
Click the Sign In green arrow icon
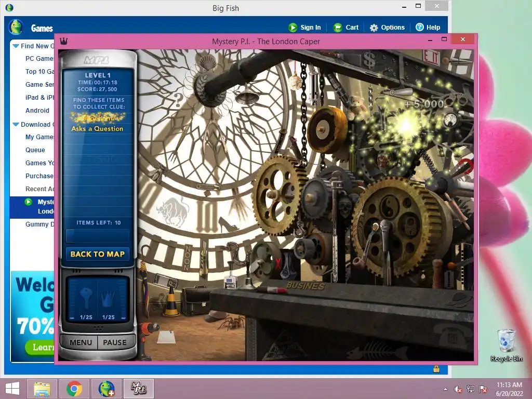292,28
